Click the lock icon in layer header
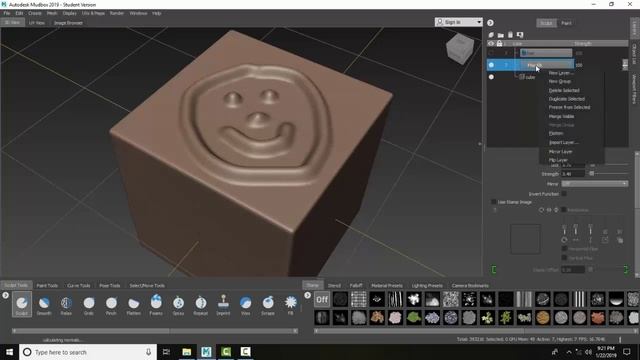The height and width of the screenshot is (360, 640). click(x=499, y=43)
